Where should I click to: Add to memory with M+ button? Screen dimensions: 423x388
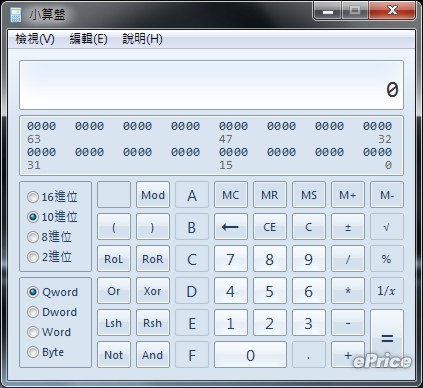coord(348,195)
